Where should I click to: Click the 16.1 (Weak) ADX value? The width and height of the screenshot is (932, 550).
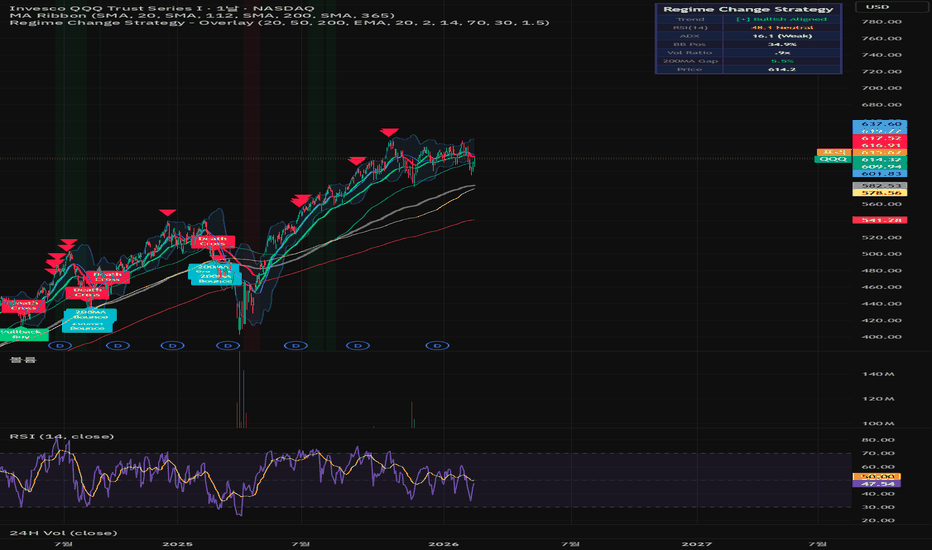782,36
